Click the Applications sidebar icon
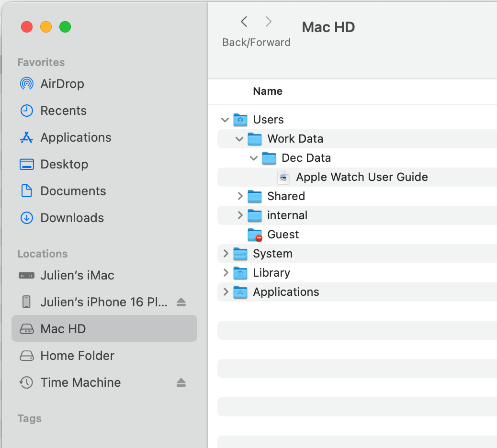This screenshot has height=448, width=497. 26,137
